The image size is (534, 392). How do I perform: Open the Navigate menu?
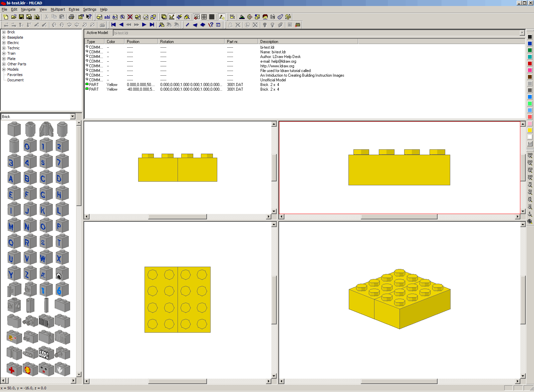pos(28,9)
